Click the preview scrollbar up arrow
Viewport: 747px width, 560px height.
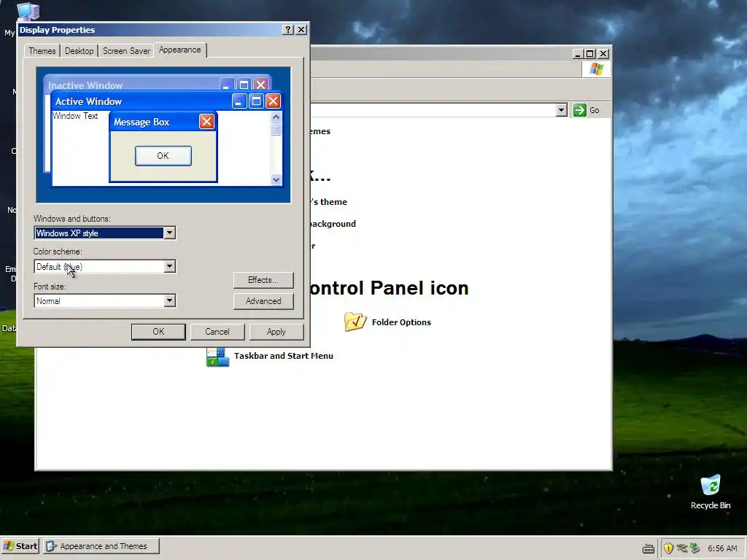click(x=276, y=117)
